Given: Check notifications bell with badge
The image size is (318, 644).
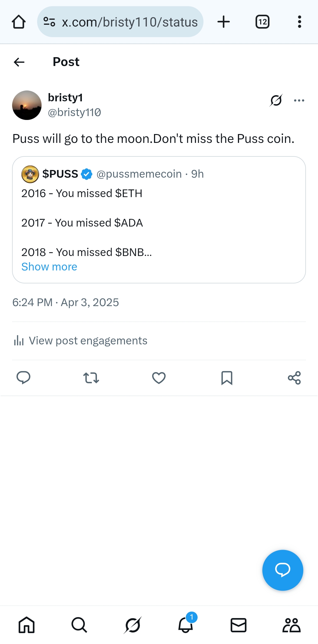Looking at the screenshot, I should [185, 625].
